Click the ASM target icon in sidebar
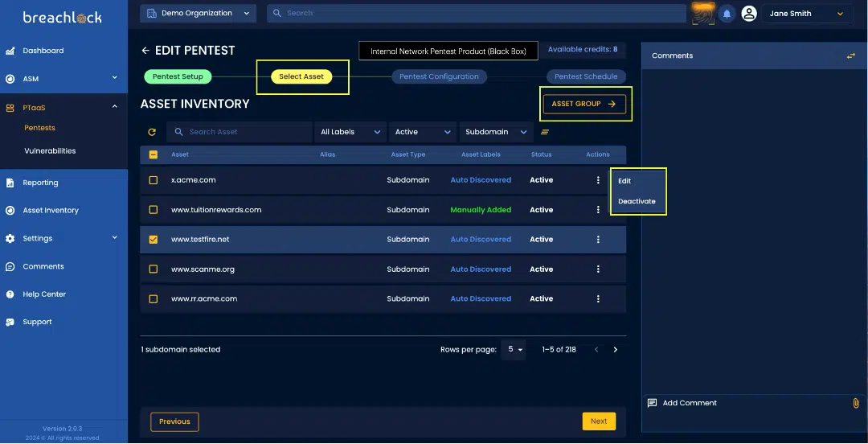Viewport: 868px width, 444px height. 10,79
